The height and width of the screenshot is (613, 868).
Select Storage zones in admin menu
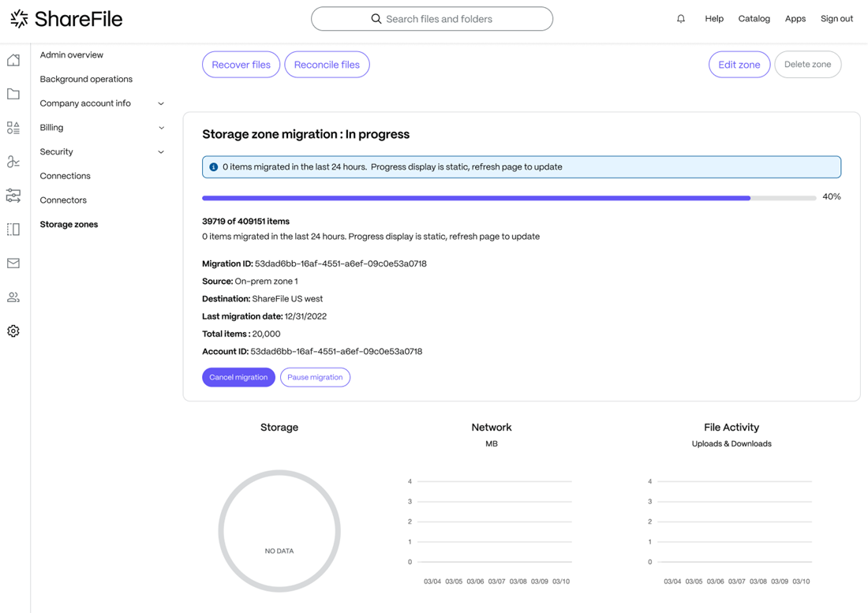(69, 224)
